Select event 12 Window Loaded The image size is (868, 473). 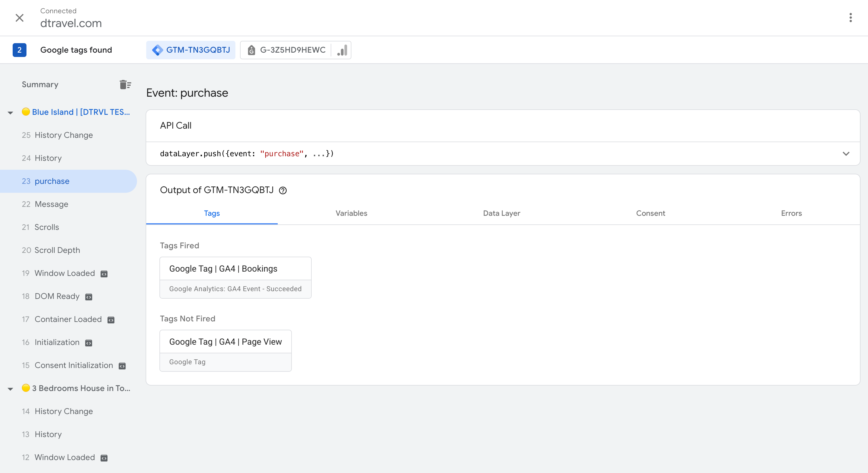coord(68,457)
